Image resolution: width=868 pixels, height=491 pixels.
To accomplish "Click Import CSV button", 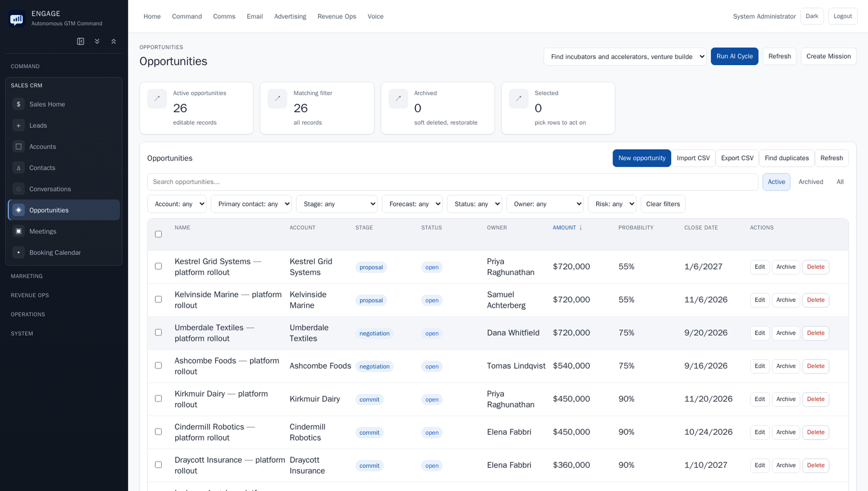I will click(693, 158).
